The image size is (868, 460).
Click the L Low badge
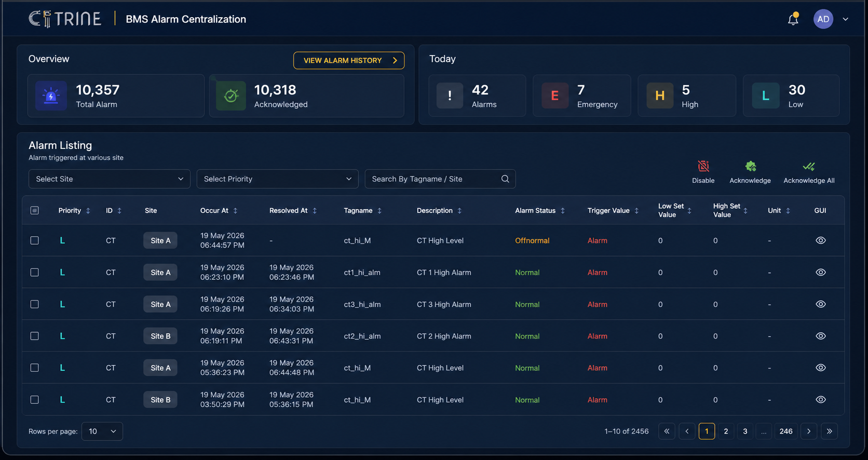(x=765, y=96)
